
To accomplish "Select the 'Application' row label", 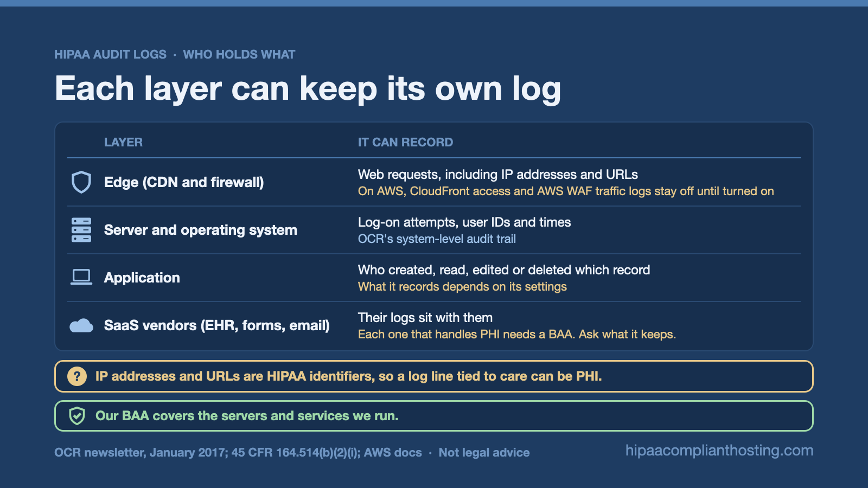I will (142, 278).
